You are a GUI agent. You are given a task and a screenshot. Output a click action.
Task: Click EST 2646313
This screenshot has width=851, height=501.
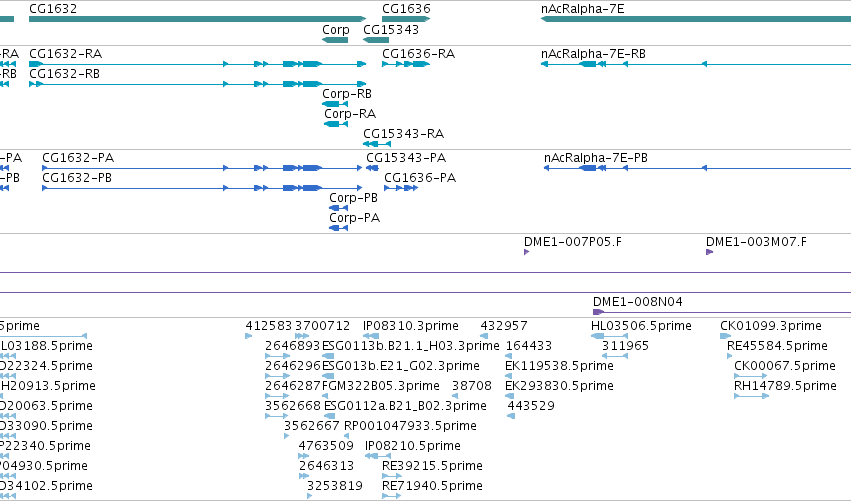pyautogui.click(x=326, y=466)
